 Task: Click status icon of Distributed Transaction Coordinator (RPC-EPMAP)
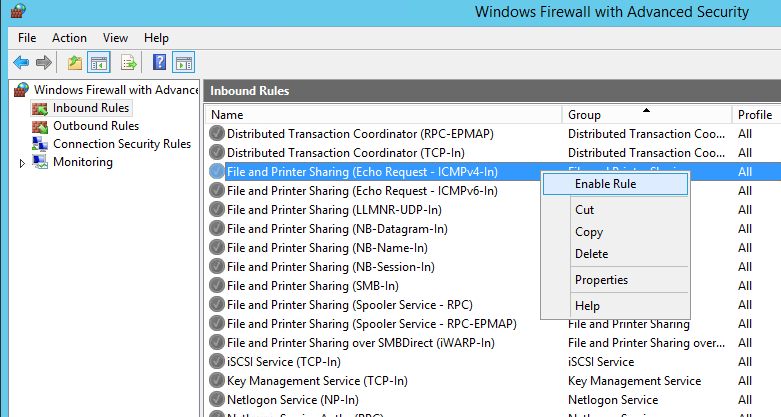pos(217,134)
